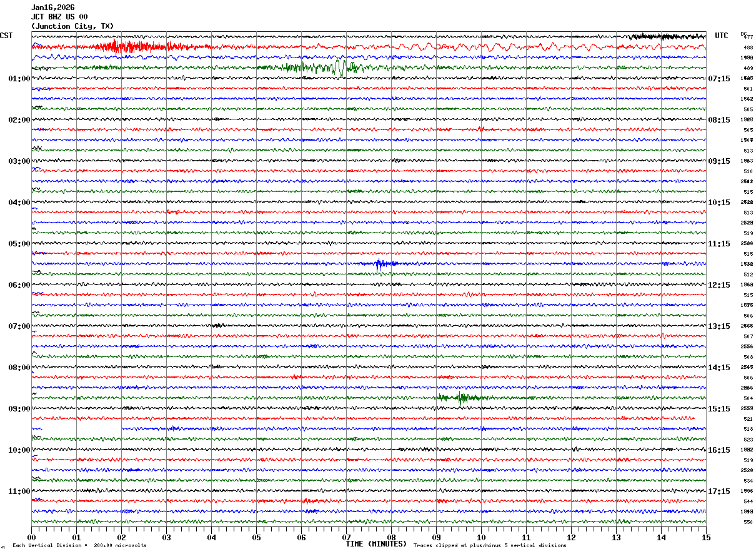This screenshot has height=554, width=756.
Task: Click the large red seismic burst near minute 2
Action: click(116, 46)
